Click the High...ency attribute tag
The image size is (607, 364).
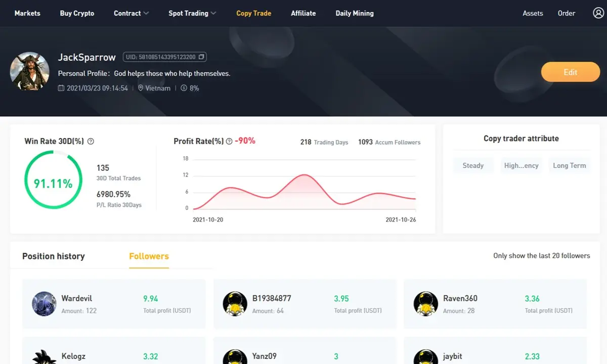point(521,165)
